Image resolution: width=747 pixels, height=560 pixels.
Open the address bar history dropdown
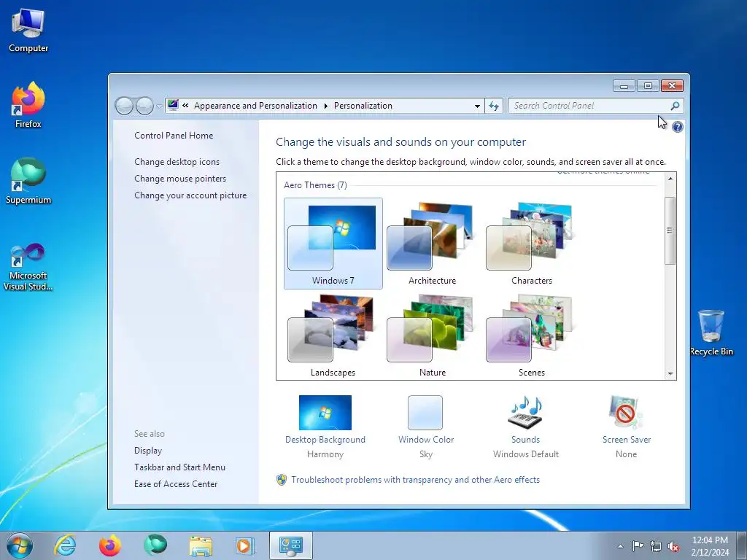[x=477, y=106]
